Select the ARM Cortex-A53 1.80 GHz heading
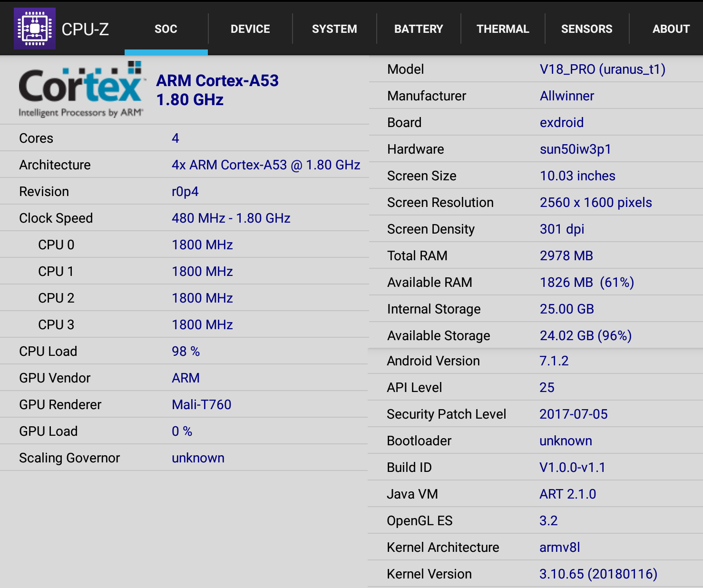This screenshot has width=703, height=588. [x=217, y=90]
